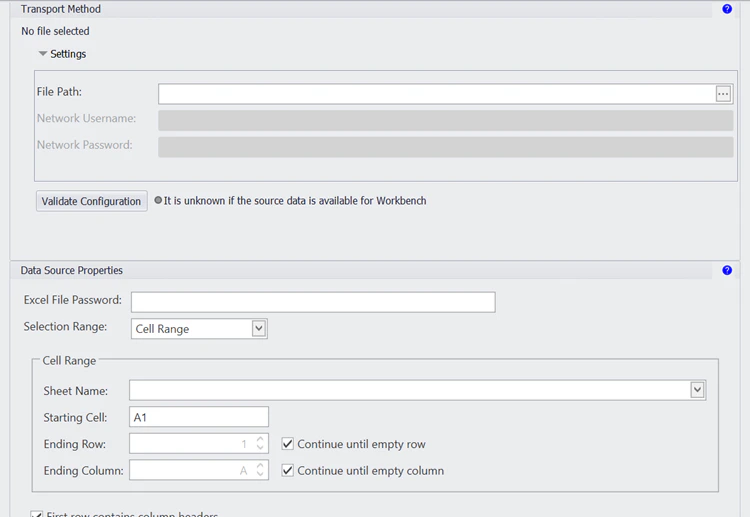Open the Selection Range dropdown
The image size is (750, 517).
tap(259, 329)
